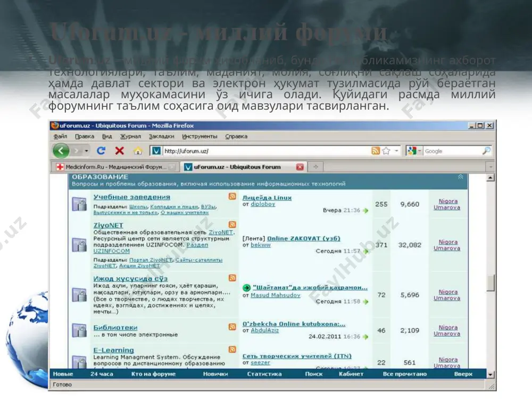Screen dimensions: 532x399
Task: Go to the Home page icon
Action: [137, 151]
